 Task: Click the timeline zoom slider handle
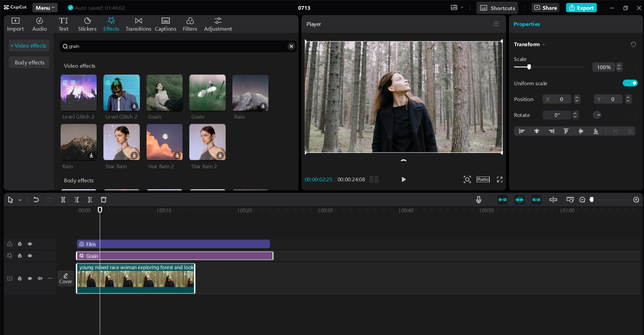tap(592, 200)
